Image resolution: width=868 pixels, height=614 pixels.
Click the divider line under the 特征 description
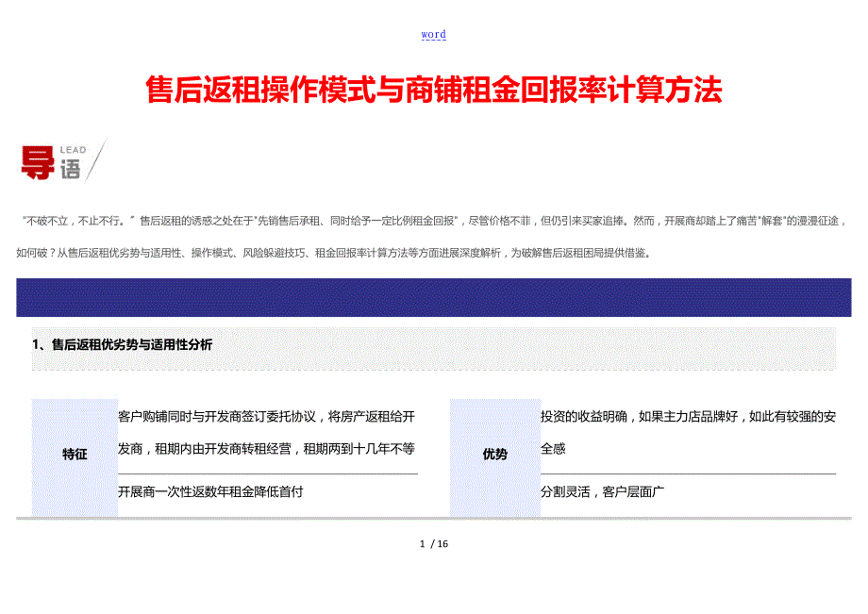(267, 473)
